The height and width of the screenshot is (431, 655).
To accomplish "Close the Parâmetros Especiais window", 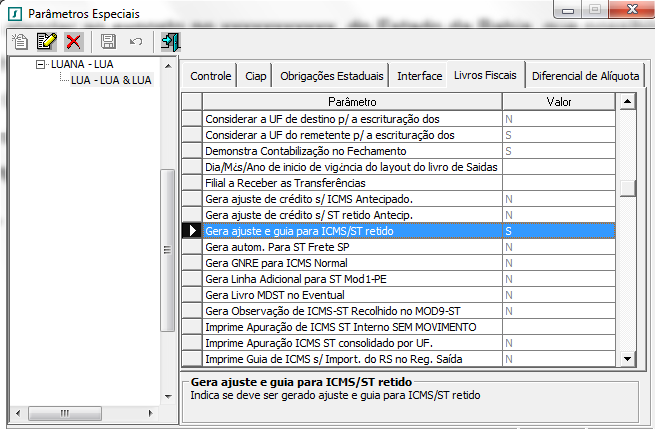I will tap(632, 9).
